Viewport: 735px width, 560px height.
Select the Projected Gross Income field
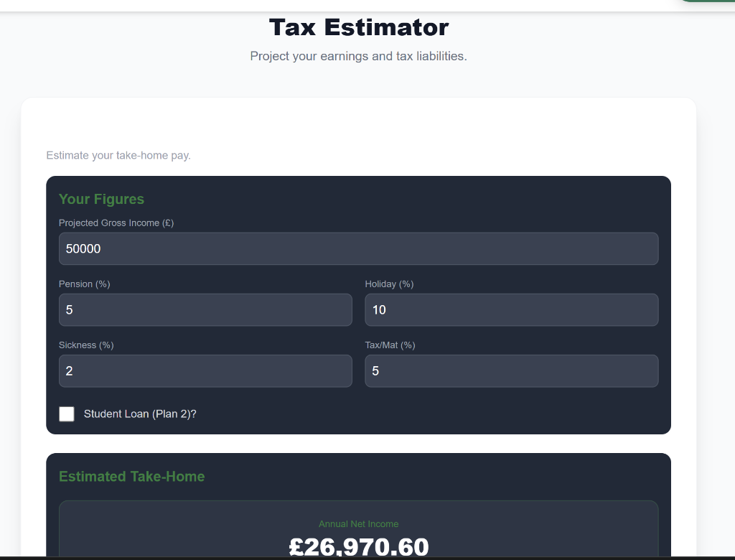tap(359, 248)
